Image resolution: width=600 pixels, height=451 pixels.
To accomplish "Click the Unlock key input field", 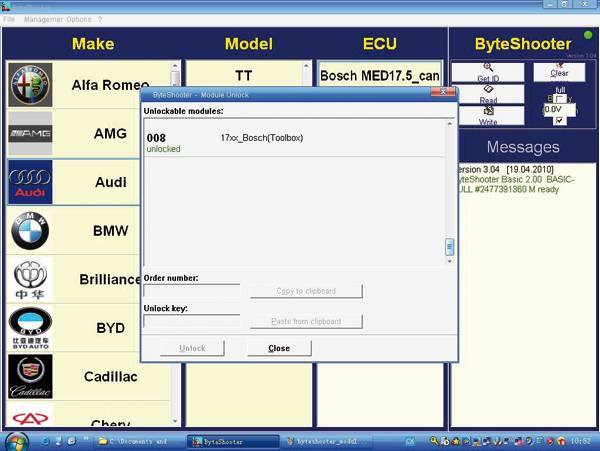I will [x=192, y=321].
